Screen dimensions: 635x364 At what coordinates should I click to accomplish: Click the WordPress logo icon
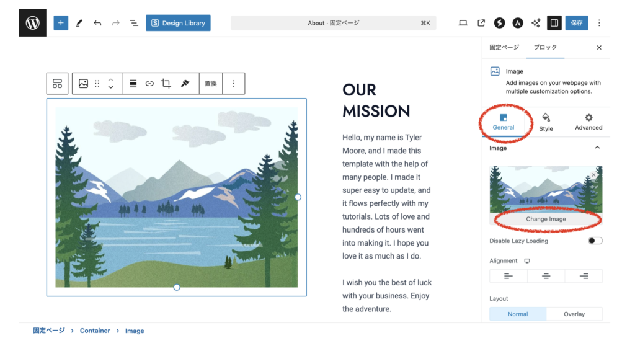(x=32, y=23)
